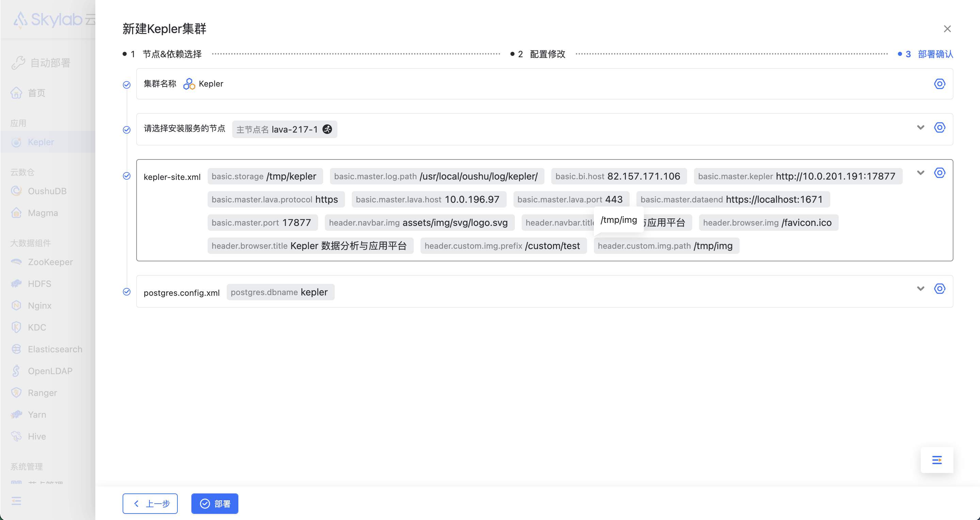Click the settings icon in kepler-site.xml section
The width and height of the screenshot is (980, 520).
click(x=939, y=173)
